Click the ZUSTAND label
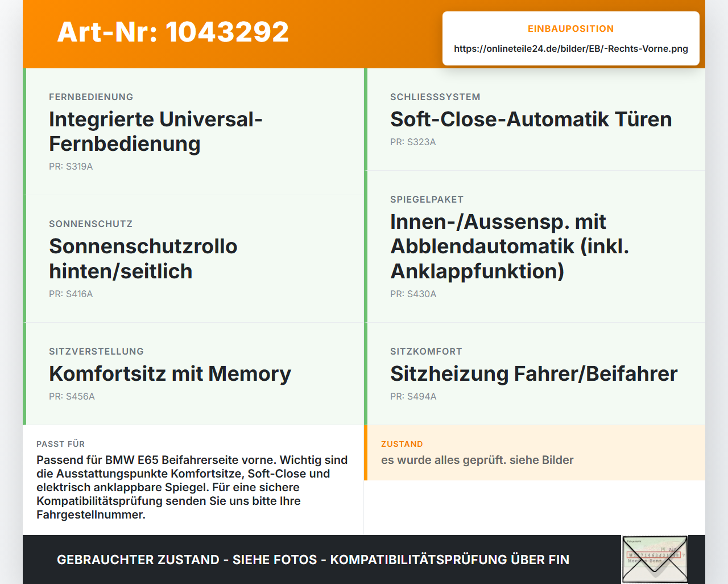 tap(402, 444)
